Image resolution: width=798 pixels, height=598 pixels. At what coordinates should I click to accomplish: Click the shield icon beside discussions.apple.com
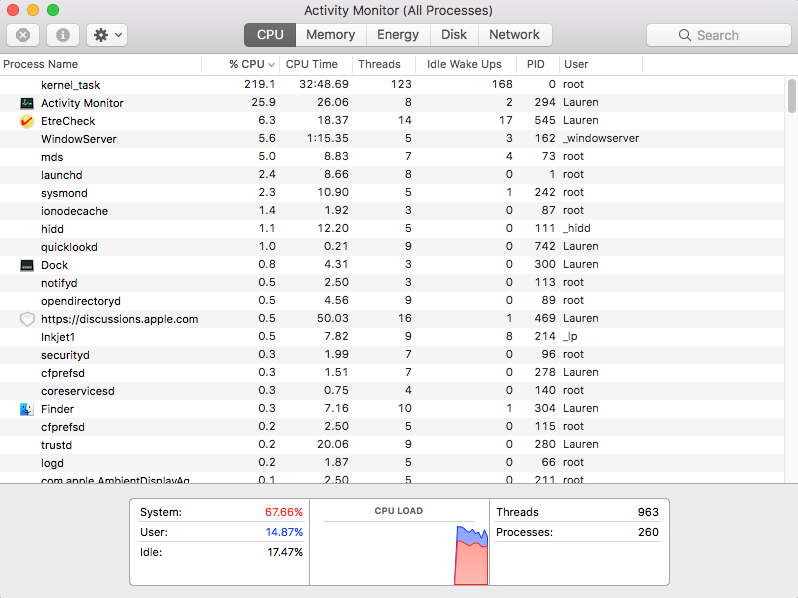pyautogui.click(x=26, y=319)
